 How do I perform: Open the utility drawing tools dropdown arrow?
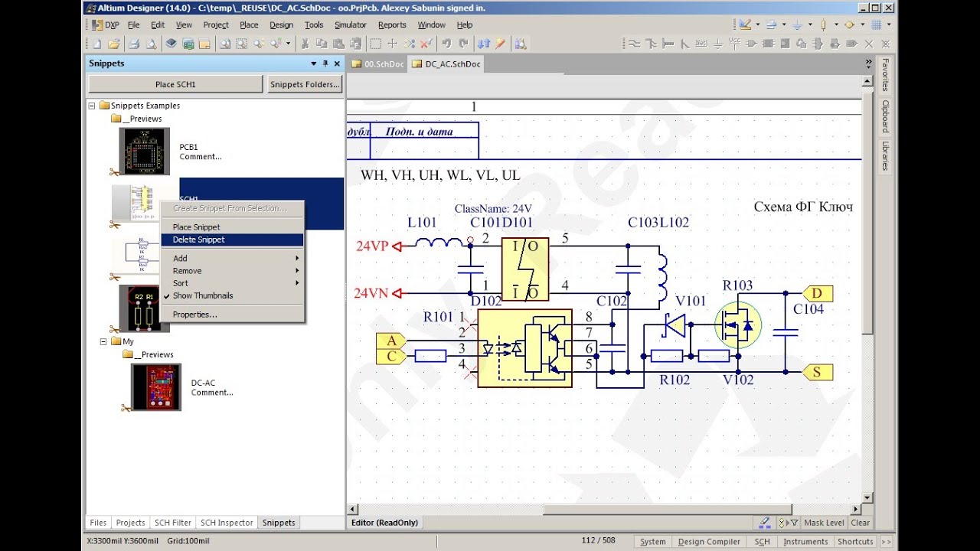[x=758, y=24]
